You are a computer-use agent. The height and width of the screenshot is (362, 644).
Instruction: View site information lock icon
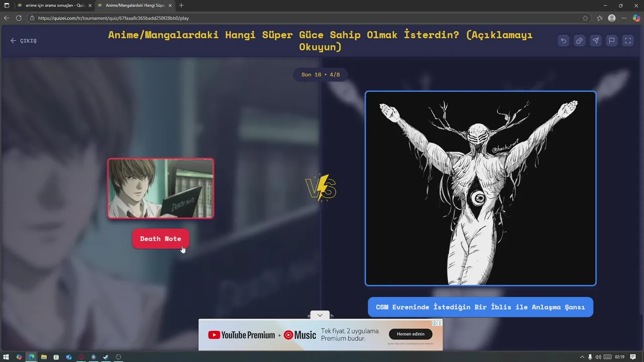[x=32, y=18]
